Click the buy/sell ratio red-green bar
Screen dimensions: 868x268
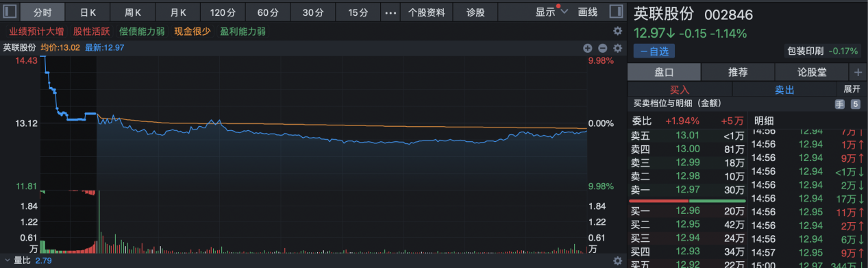[x=687, y=201]
